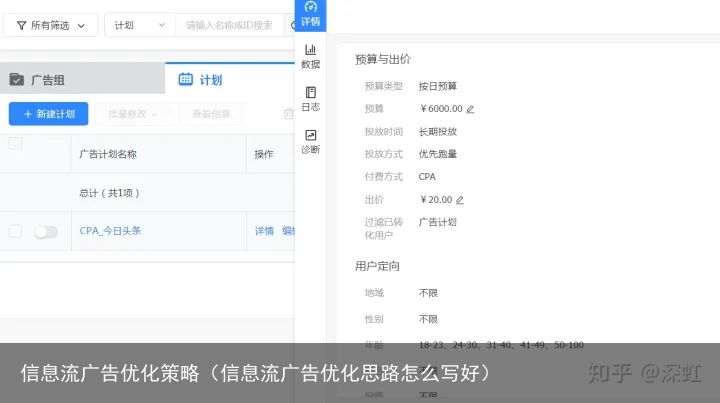Click the 计划 calendar icon

pos(186,79)
